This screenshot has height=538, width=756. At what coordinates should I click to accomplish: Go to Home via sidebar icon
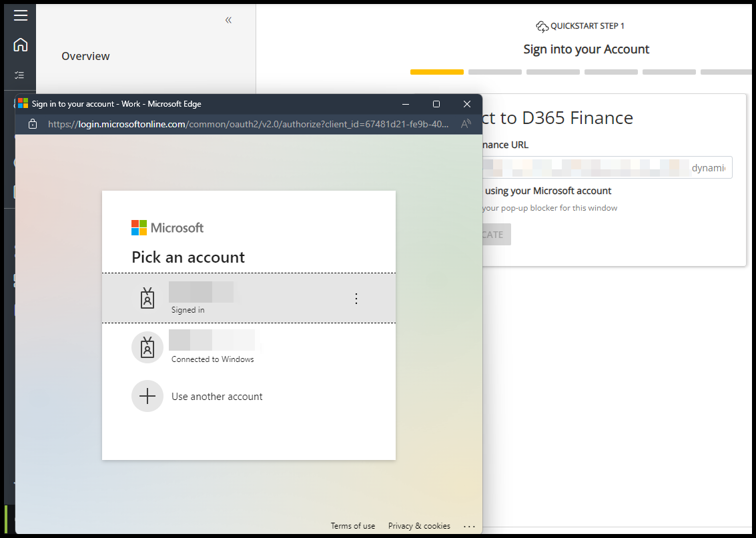[21, 45]
